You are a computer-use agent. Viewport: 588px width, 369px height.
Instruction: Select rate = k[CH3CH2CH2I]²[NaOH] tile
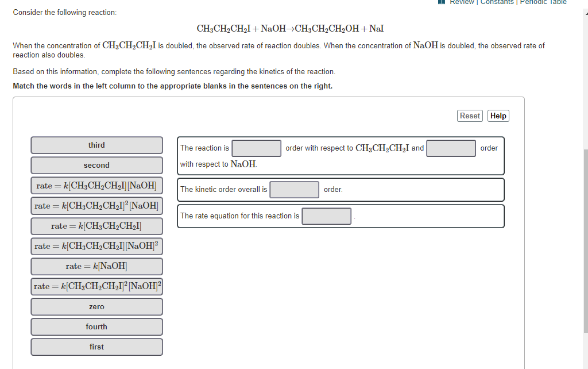tap(96, 206)
